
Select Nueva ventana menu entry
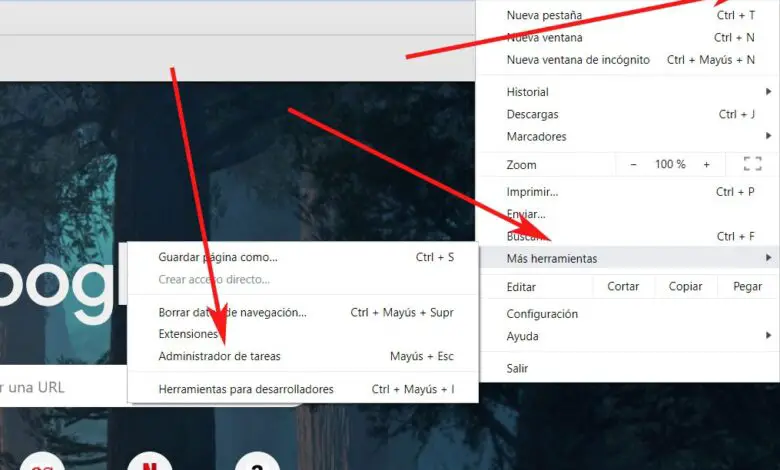628,38
